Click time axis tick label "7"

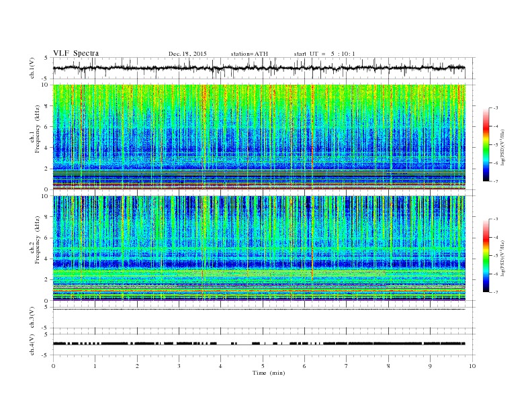[x=347, y=366]
